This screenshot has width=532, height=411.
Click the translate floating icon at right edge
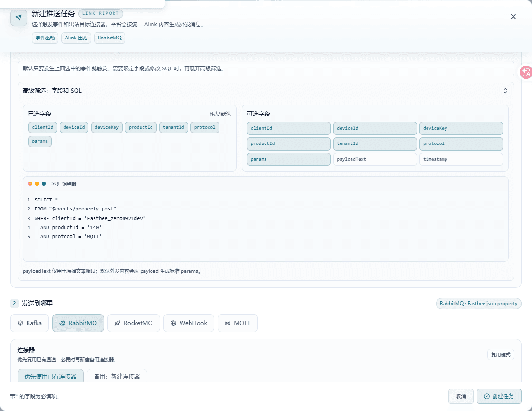coord(526,72)
